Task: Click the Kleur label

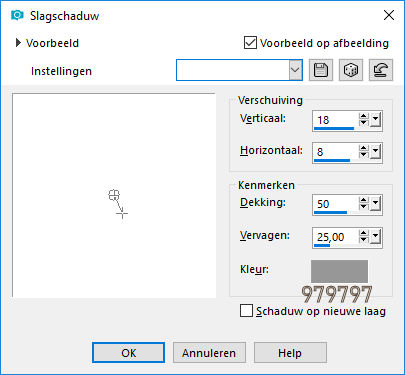Action: pyautogui.click(x=254, y=269)
